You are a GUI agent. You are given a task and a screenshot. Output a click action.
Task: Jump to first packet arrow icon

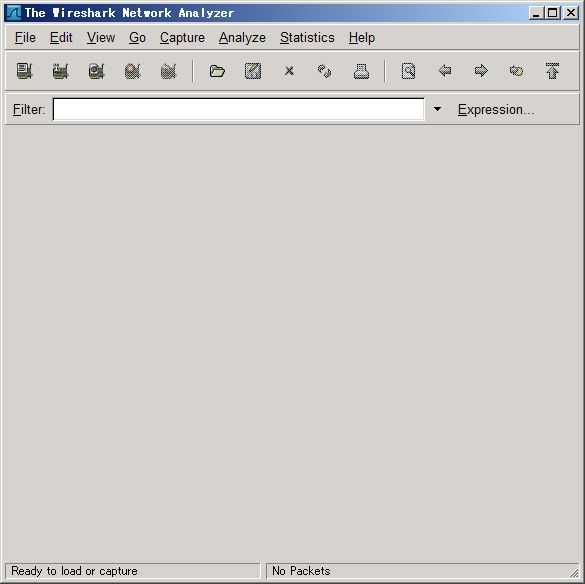click(552, 71)
